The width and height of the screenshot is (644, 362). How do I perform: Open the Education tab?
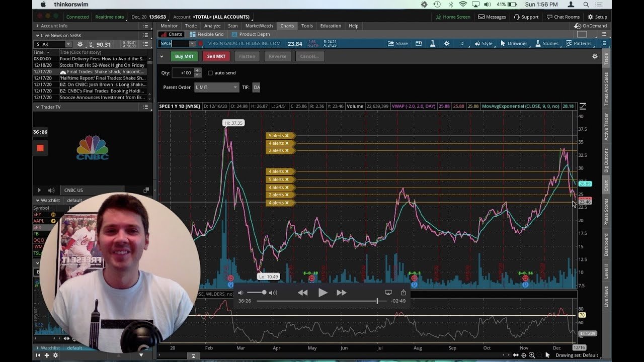[331, 26]
